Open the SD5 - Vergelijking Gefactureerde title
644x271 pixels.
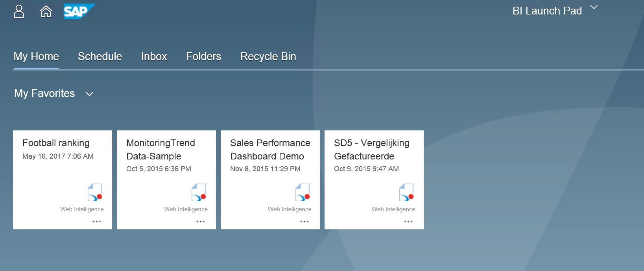click(x=372, y=150)
